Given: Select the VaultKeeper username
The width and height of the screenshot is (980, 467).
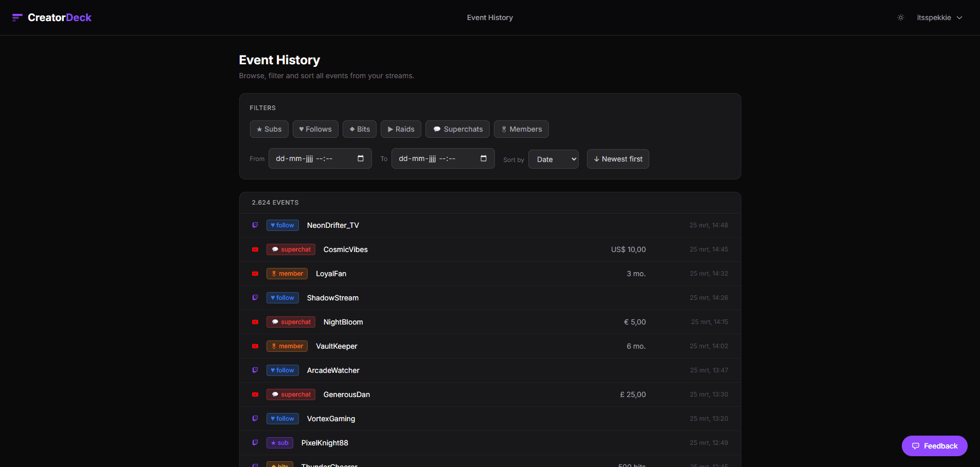Looking at the screenshot, I should point(336,346).
